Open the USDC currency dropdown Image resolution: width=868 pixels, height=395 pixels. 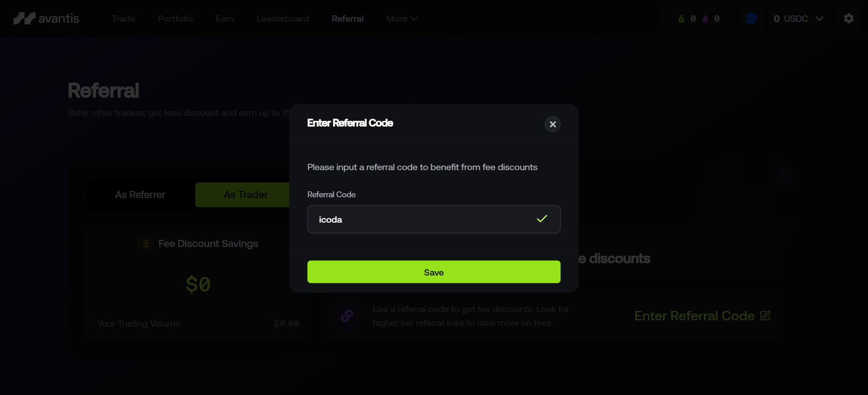[x=798, y=18]
